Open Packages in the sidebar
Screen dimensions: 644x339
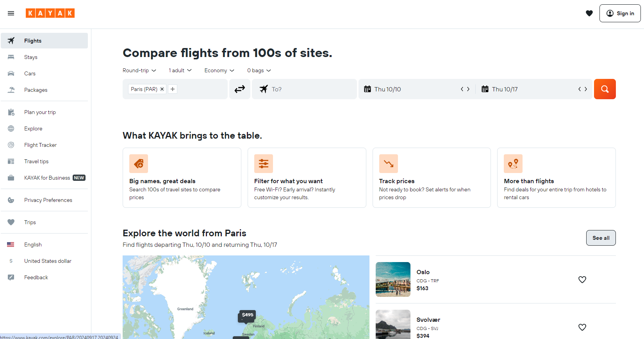pos(44,90)
